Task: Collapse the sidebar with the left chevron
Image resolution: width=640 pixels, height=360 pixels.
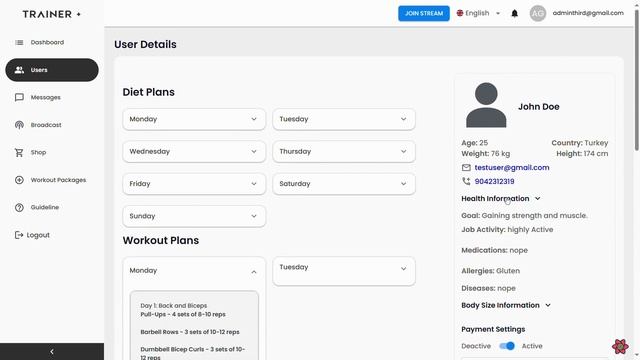Action: pos(52,351)
